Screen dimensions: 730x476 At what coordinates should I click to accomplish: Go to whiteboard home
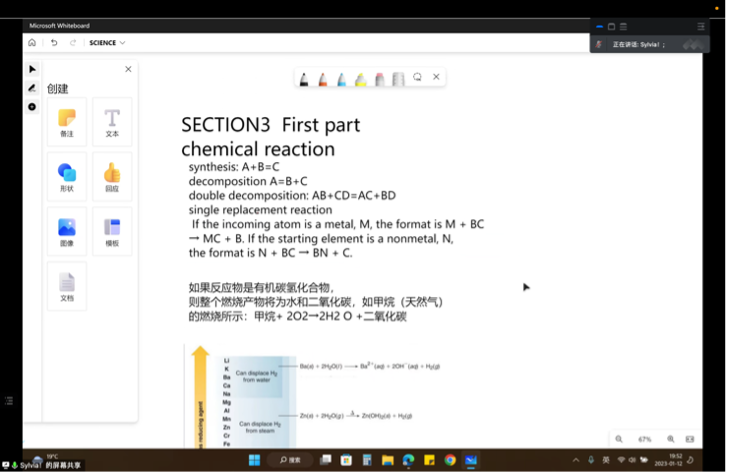pyautogui.click(x=32, y=43)
